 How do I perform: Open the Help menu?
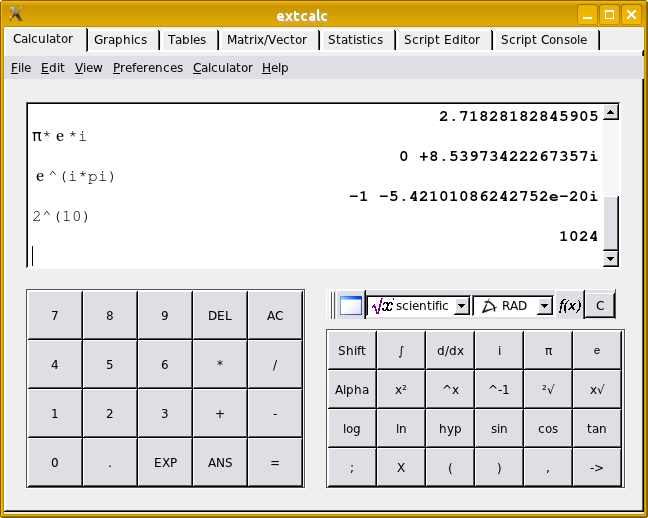pyautogui.click(x=275, y=67)
